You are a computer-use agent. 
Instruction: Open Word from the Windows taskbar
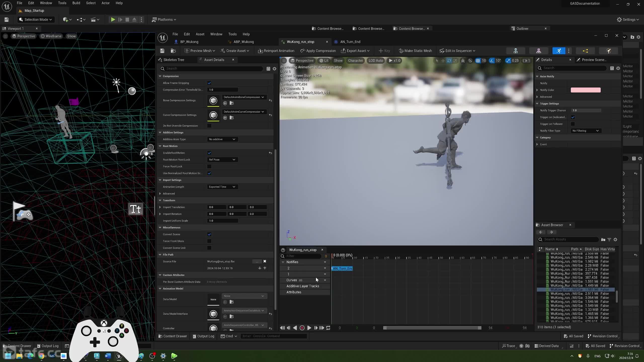108,356
